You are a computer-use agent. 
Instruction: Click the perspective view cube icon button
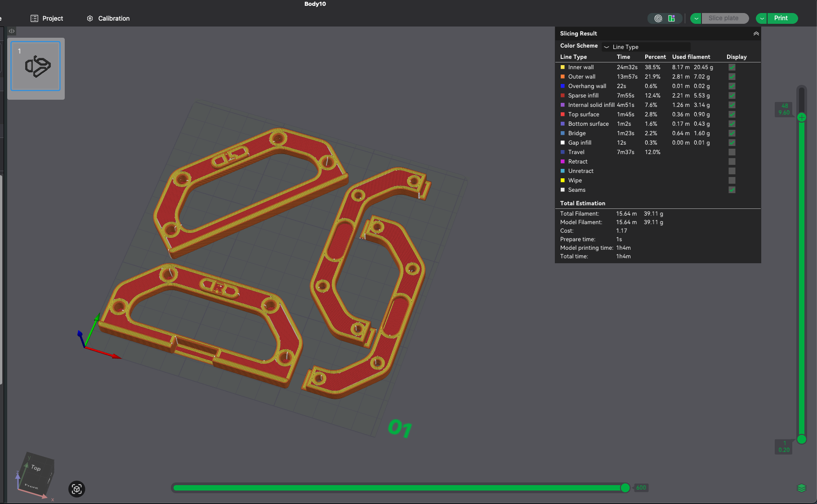pyautogui.click(x=76, y=489)
